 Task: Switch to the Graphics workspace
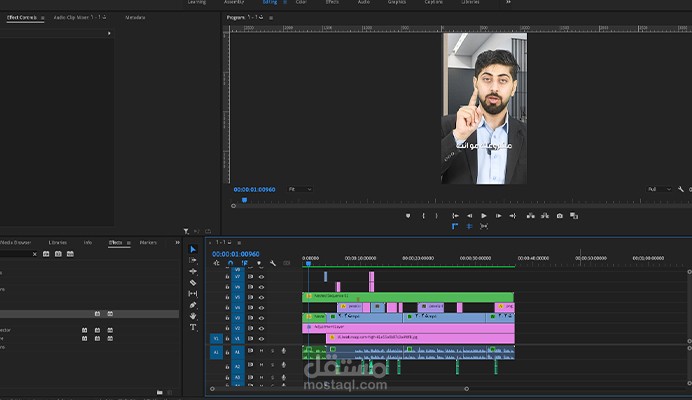coord(397,2)
